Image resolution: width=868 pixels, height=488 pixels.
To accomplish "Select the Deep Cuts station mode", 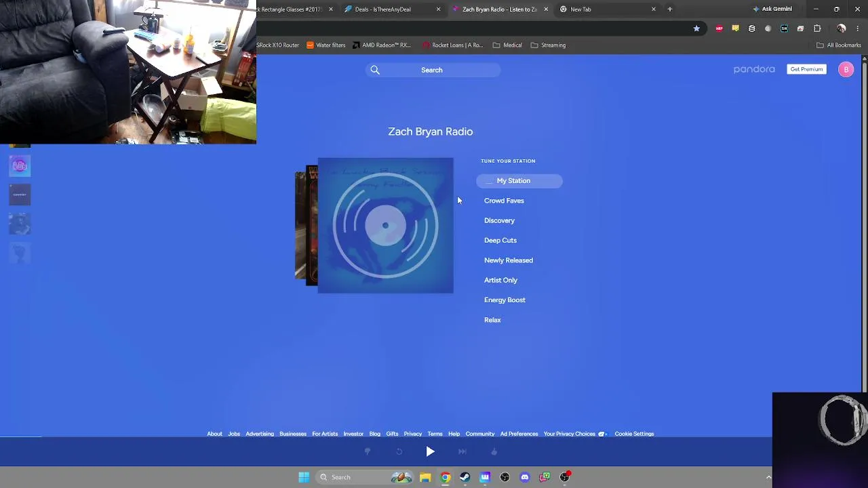I will tap(500, 240).
